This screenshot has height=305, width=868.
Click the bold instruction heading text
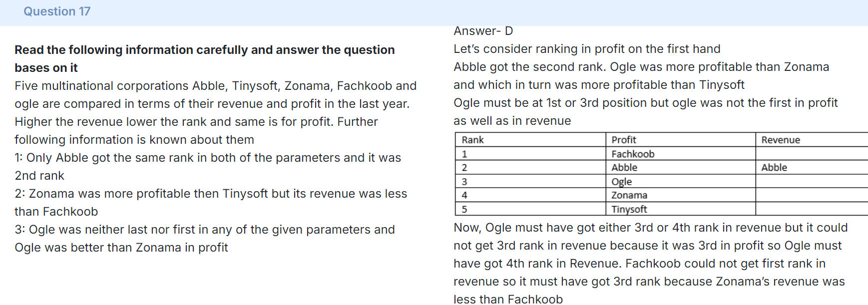pos(205,59)
